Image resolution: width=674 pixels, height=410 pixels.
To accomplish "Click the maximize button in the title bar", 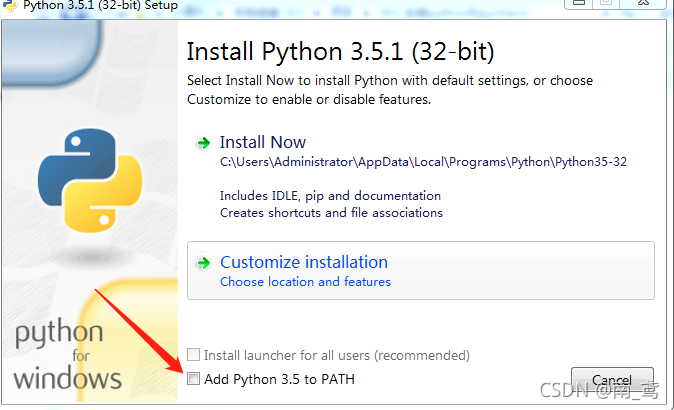I will click(606, 3).
